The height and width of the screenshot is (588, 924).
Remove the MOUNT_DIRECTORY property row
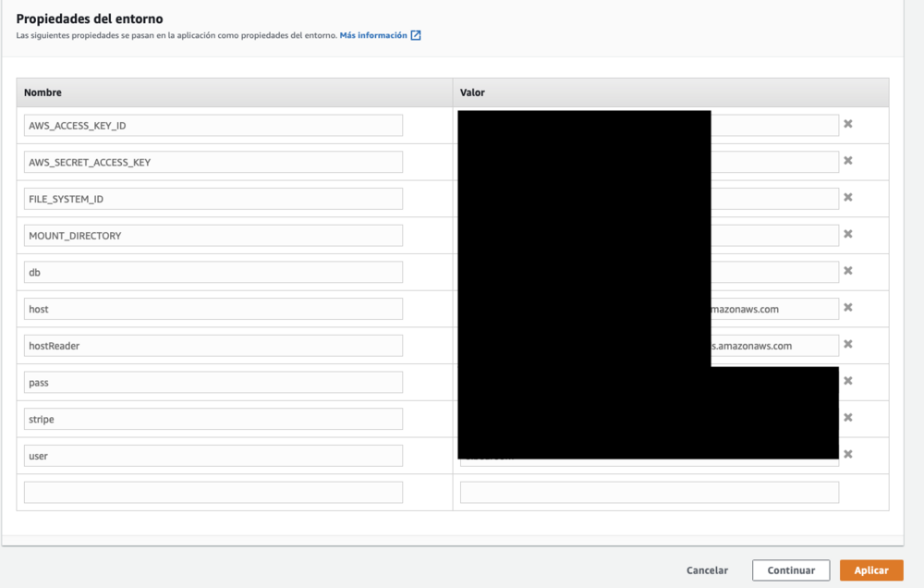pos(847,235)
